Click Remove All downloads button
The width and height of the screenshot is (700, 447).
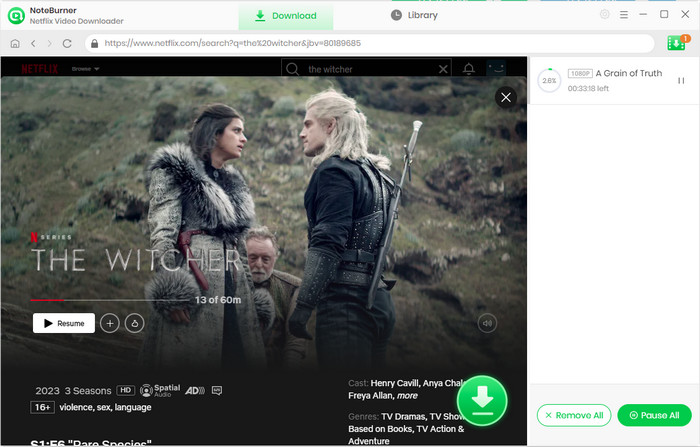click(574, 415)
